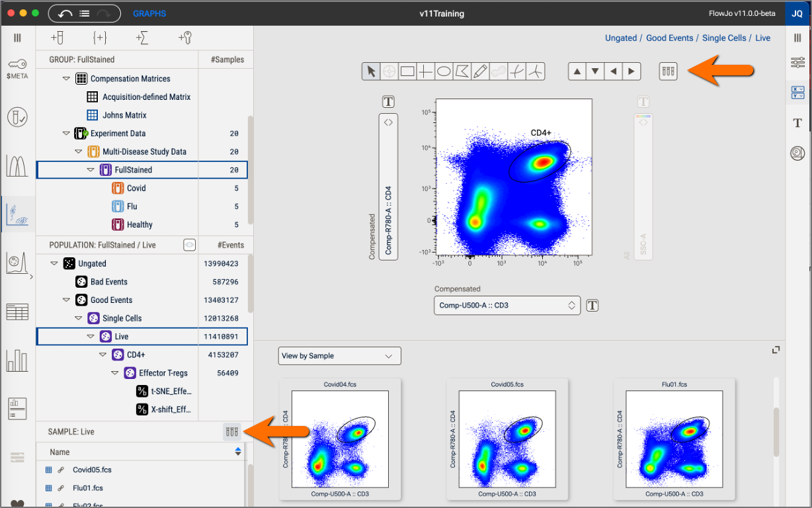Collapse the Compensation Matrices tree node
The image size is (812, 508).
pyautogui.click(x=66, y=79)
